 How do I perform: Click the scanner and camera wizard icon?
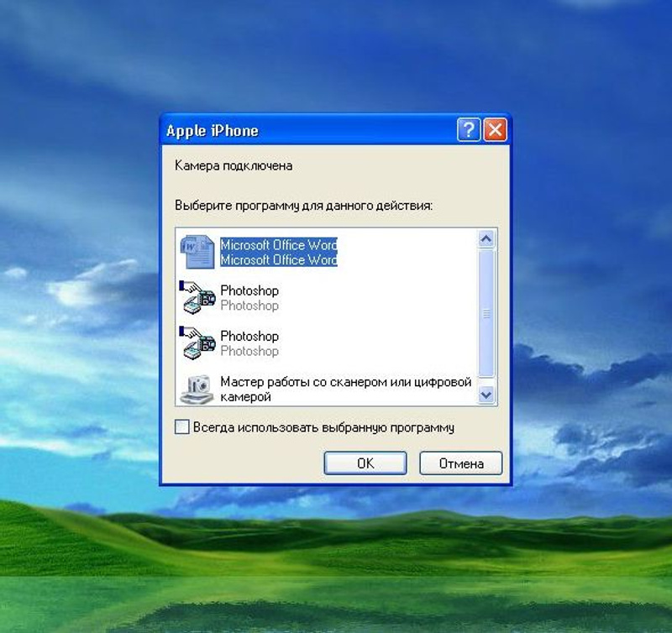pyautogui.click(x=197, y=389)
